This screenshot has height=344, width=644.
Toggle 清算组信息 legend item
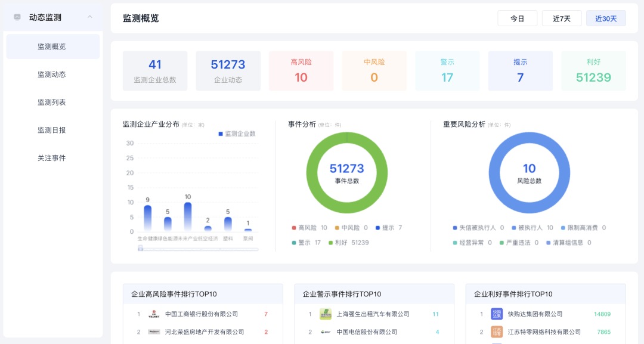point(569,243)
